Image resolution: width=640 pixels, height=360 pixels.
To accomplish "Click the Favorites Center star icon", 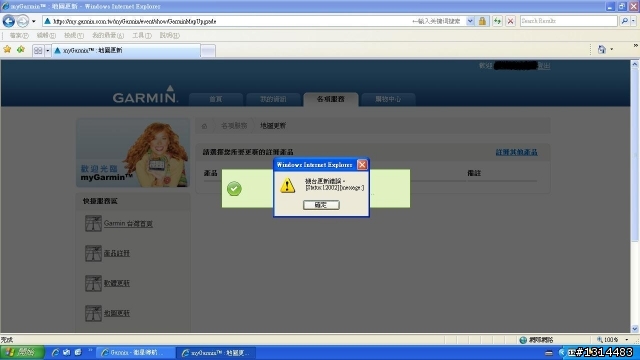I will tap(7, 50).
